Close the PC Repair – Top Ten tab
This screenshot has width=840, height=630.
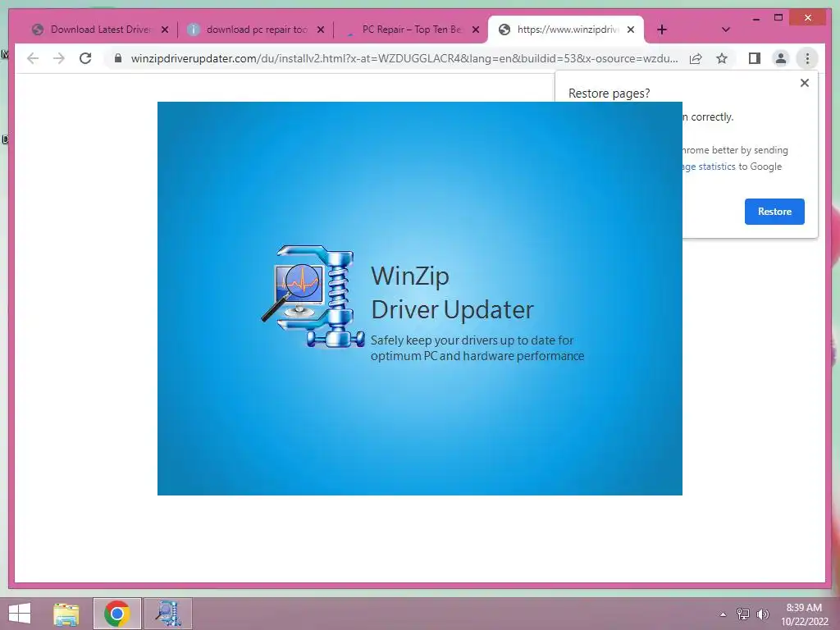click(x=475, y=30)
